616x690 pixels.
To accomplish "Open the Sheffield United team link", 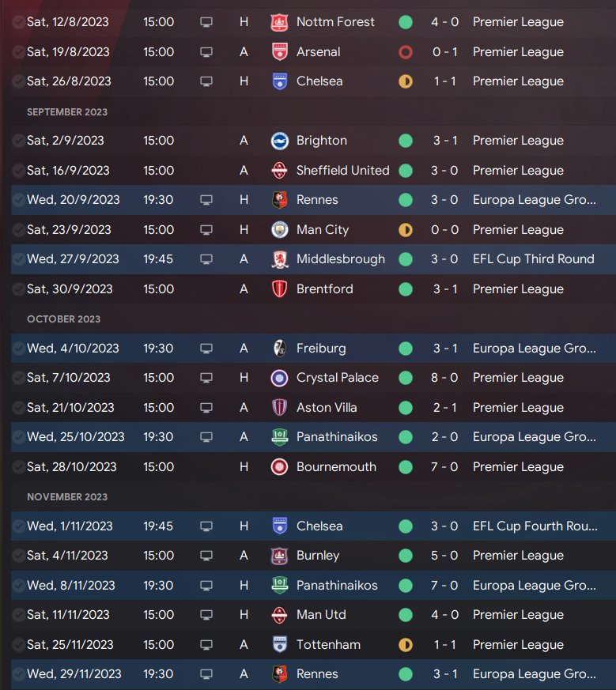I will point(342,171).
